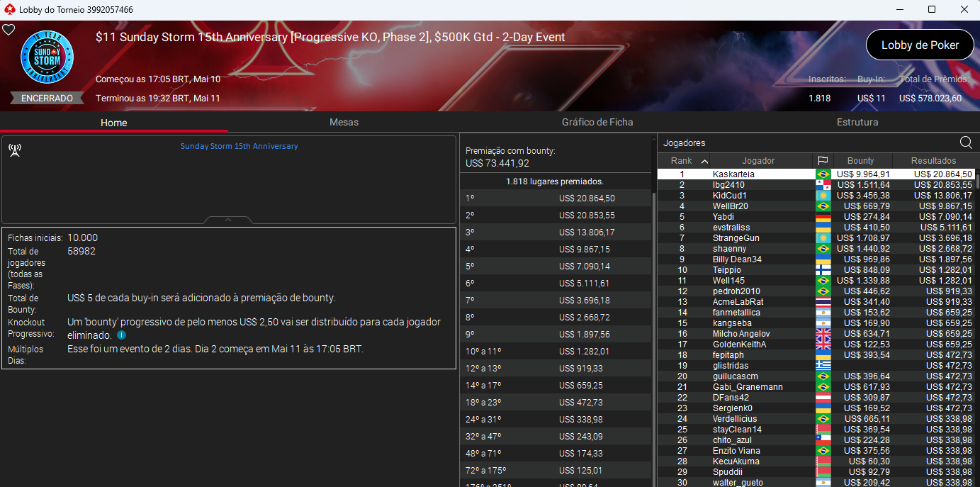This screenshot has height=487, width=980.
Task: Select player row guilucascm
Action: pyautogui.click(x=816, y=376)
